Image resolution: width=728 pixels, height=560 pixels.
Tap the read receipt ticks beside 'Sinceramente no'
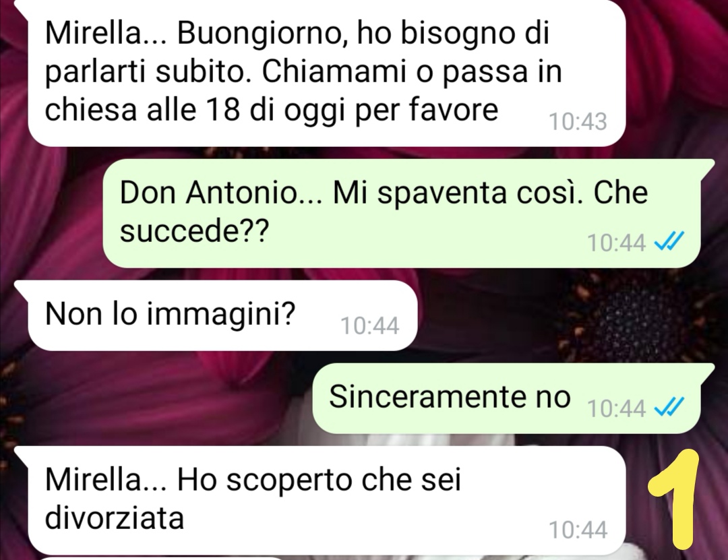coord(669,407)
